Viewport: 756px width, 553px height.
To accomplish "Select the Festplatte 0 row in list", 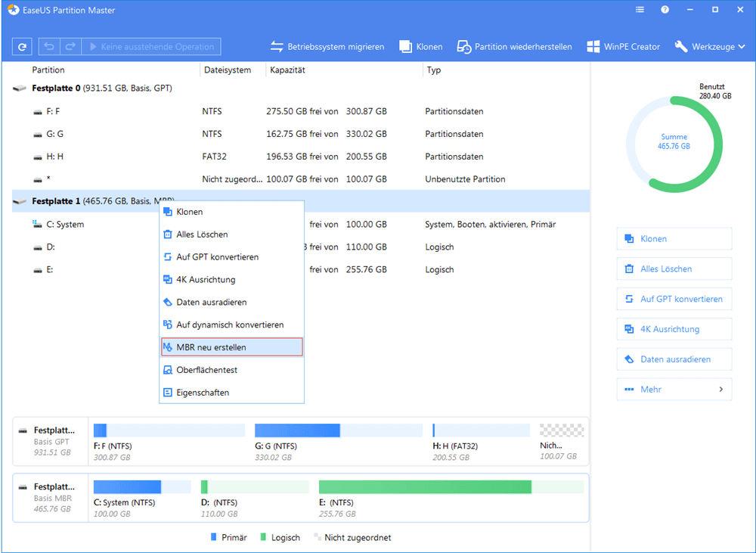I will click(x=301, y=89).
